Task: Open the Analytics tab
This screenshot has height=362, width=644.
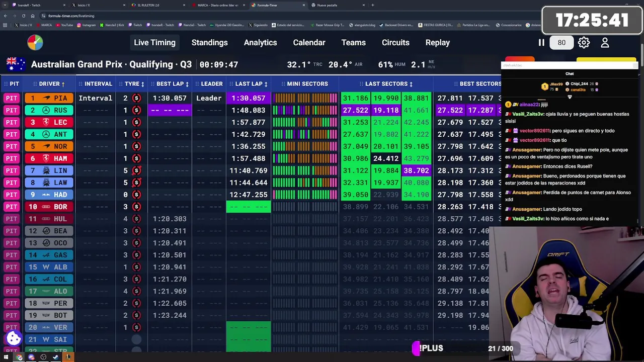Action: click(x=260, y=43)
